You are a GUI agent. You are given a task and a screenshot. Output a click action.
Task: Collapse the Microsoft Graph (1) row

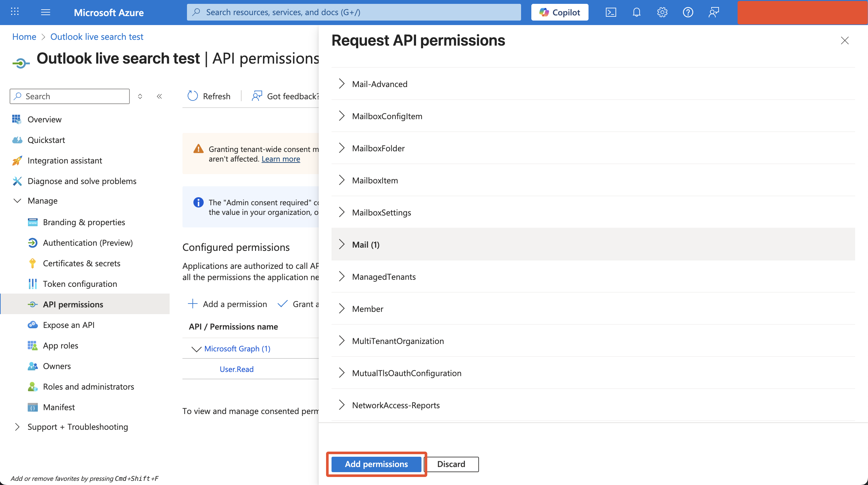(196, 349)
